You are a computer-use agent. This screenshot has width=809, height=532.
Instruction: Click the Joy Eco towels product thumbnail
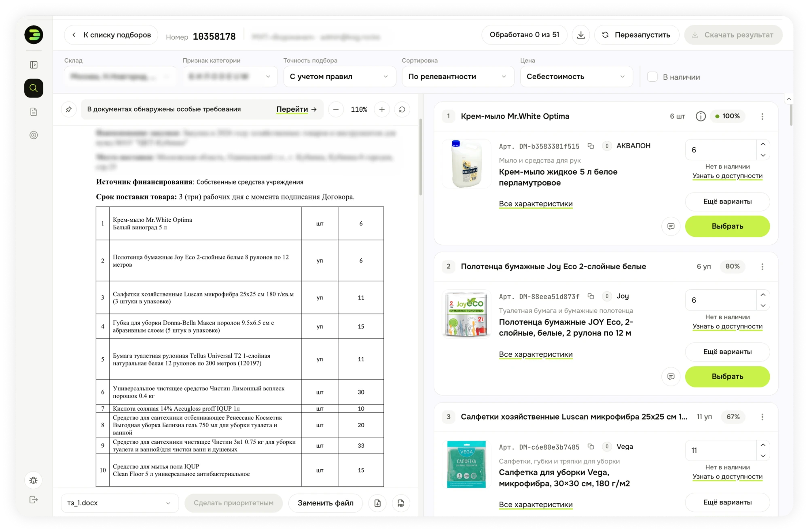click(466, 314)
